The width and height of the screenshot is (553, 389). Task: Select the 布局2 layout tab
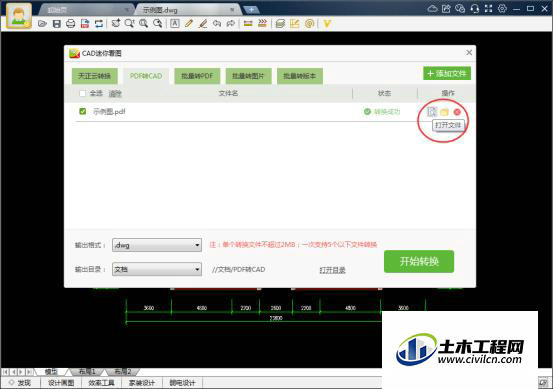click(x=123, y=371)
